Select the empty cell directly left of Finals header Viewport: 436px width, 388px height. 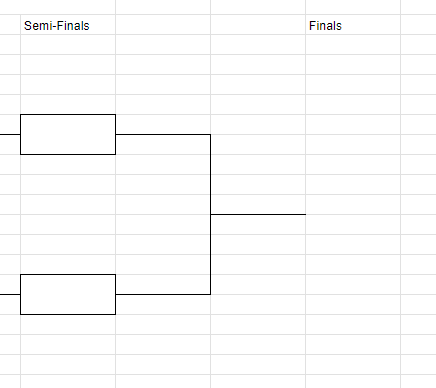[258, 24]
